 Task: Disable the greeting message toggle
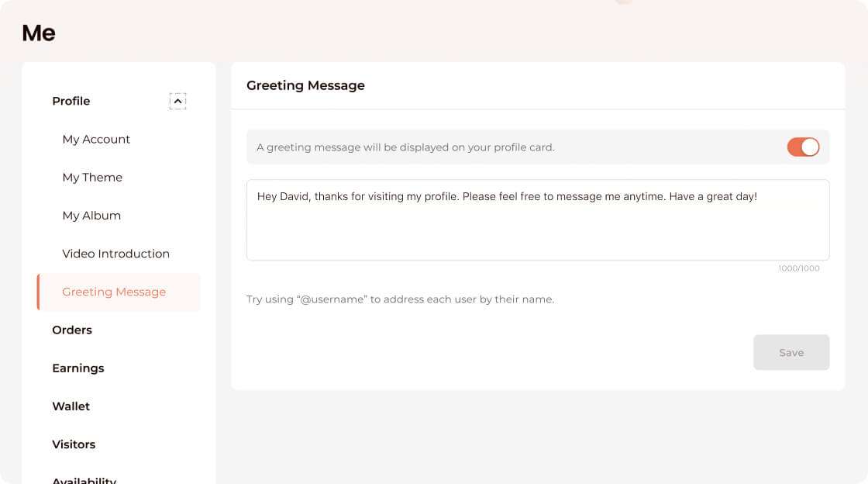(803, 147)
